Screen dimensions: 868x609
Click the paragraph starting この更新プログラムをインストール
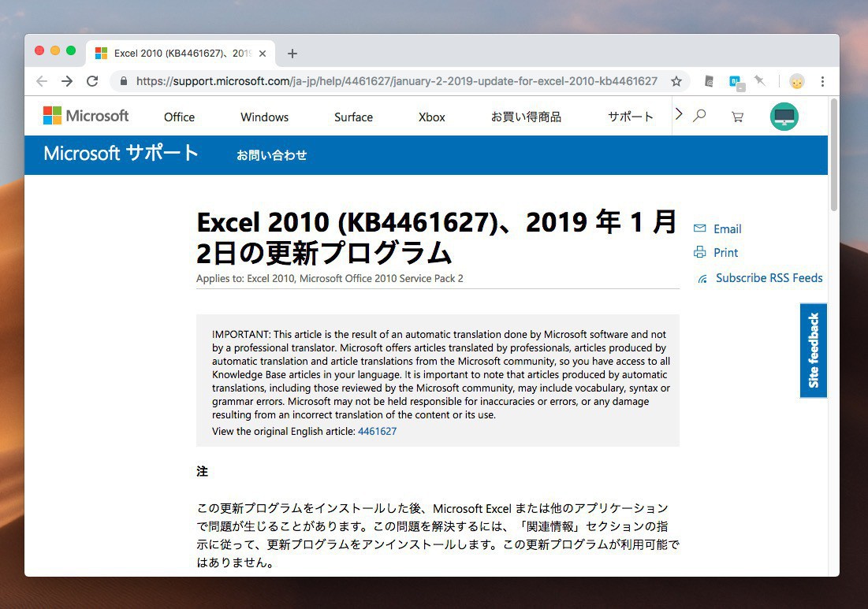pyautogui.click(x=438, y=536)
